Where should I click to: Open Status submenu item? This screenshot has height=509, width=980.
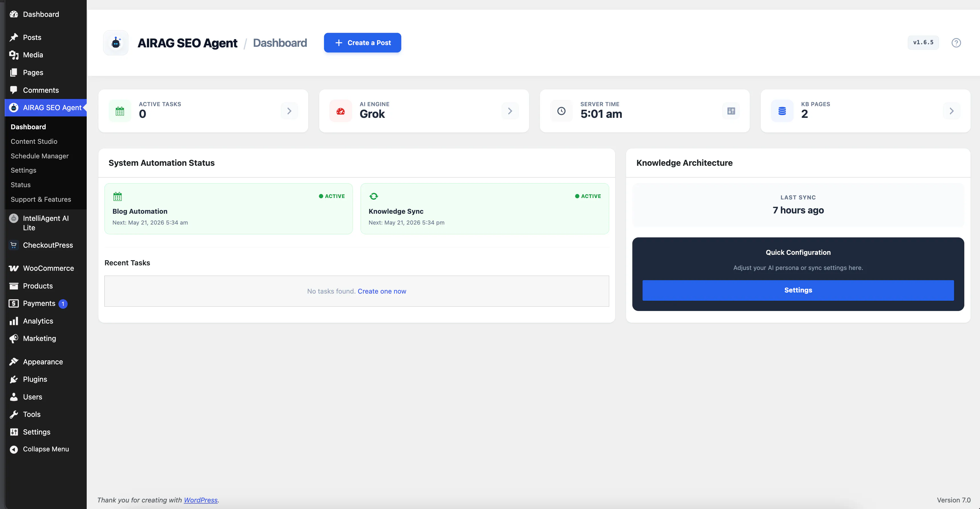pos(21,185)
